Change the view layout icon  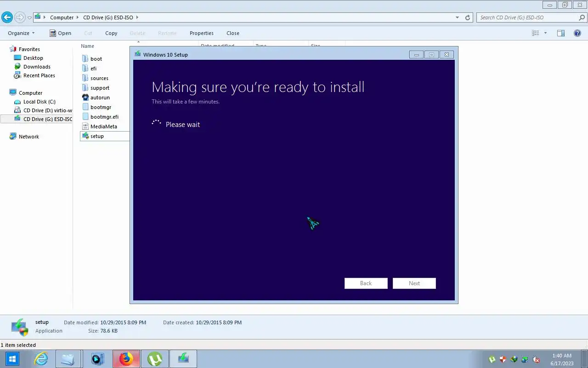[x=535, y=33]
